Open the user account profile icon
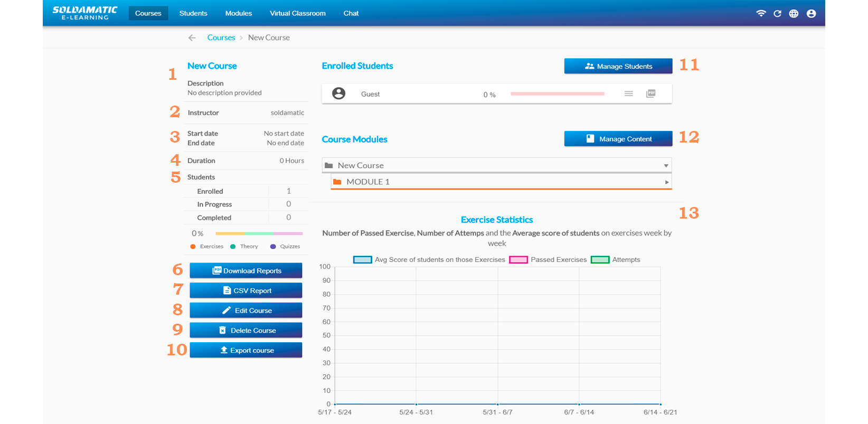Image resolution: width=868 pixels, height=424 pixels. 811,14
